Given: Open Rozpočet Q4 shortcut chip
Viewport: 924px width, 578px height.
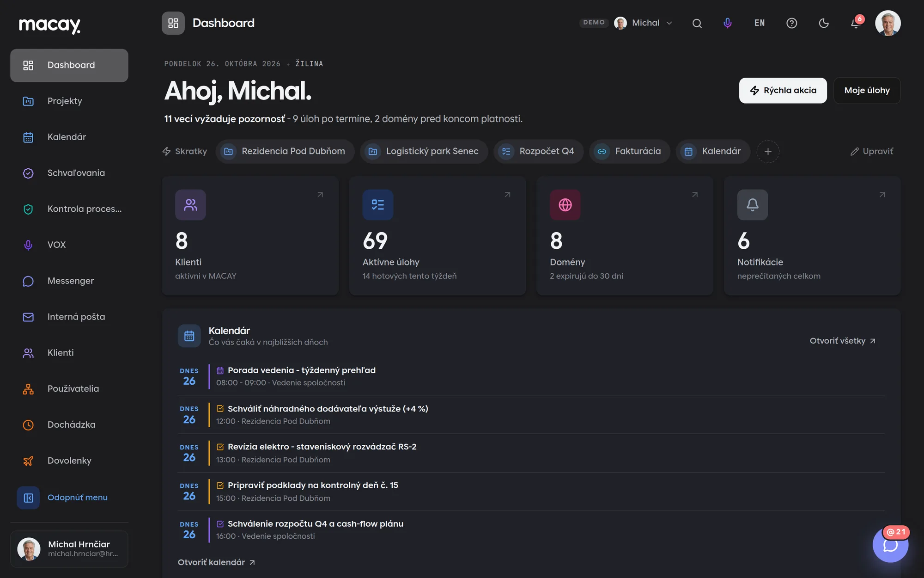Looking at the screenshot, I should (539, 151).
